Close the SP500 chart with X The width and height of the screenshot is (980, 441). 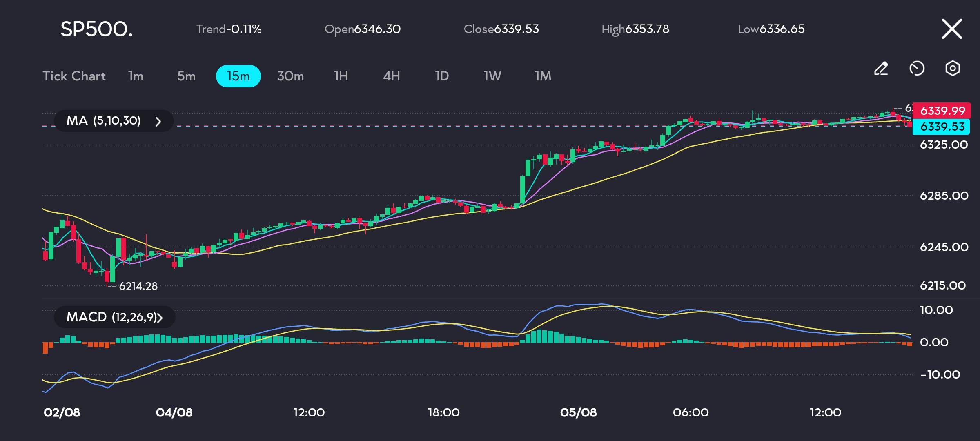point(951,29)
